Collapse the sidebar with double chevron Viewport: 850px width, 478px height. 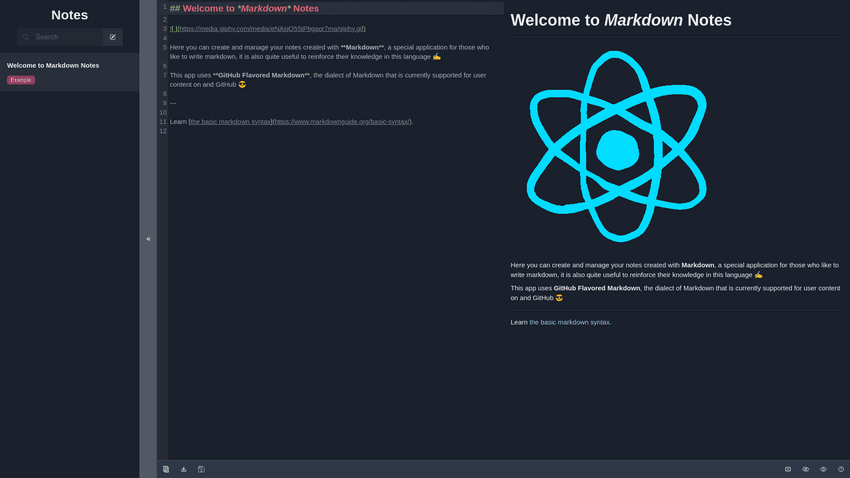(148, 239)
